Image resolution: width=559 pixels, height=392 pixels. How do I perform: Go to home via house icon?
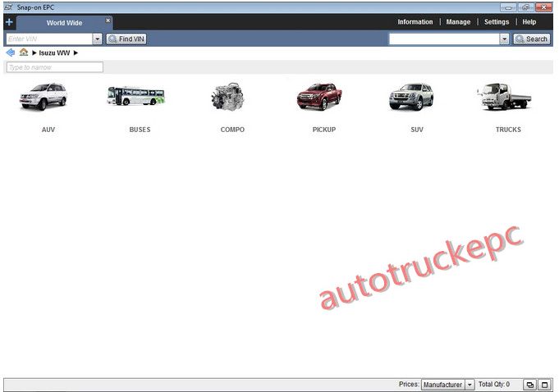coord(24,52)
